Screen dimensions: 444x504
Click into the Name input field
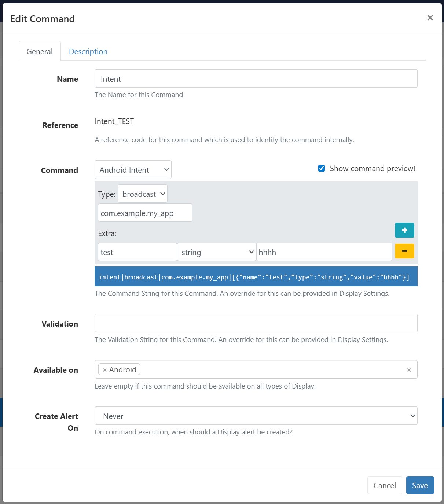[256, 79]
